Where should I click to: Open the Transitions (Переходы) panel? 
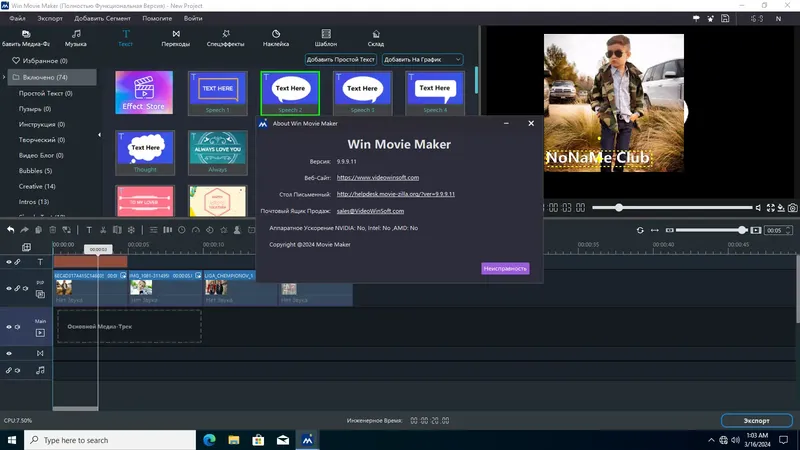click(176, 38)
